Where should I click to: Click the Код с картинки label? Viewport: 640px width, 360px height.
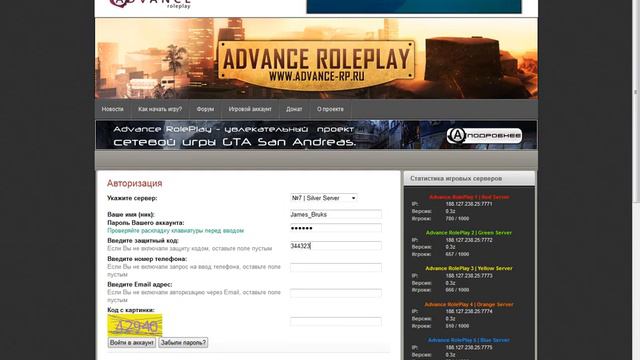click(x=131, y=310)
